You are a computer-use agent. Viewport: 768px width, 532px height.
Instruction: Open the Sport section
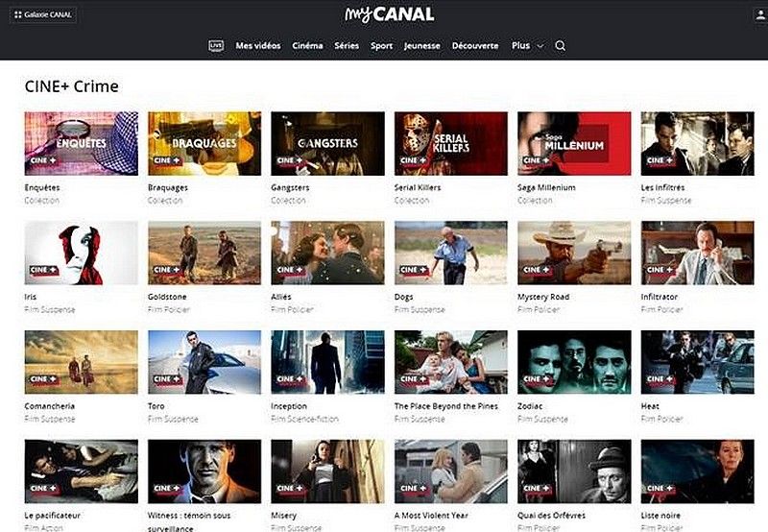click(x=381, y=45)
